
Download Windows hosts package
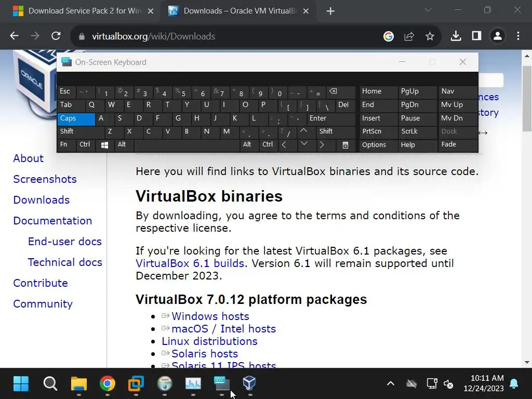pyautogui.click(x=210, y=316)
